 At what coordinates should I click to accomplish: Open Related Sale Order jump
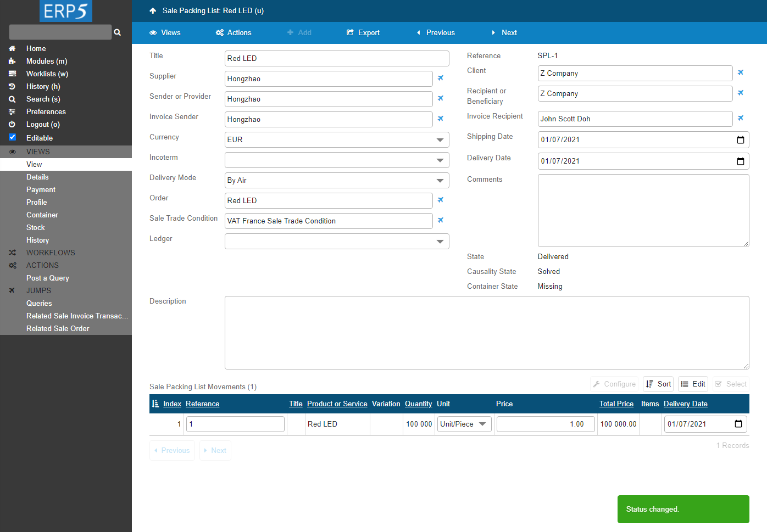click(58, 328)
